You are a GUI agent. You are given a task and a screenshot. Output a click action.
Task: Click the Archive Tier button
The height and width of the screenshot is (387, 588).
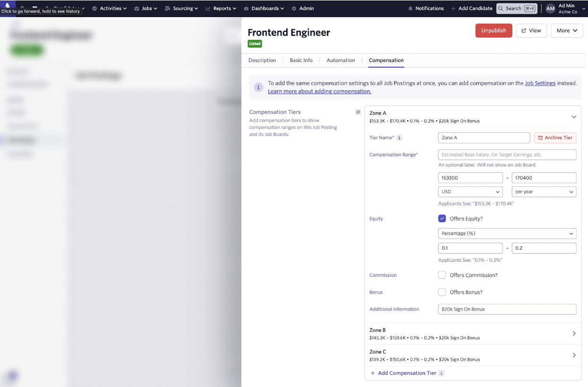point(555,138)
